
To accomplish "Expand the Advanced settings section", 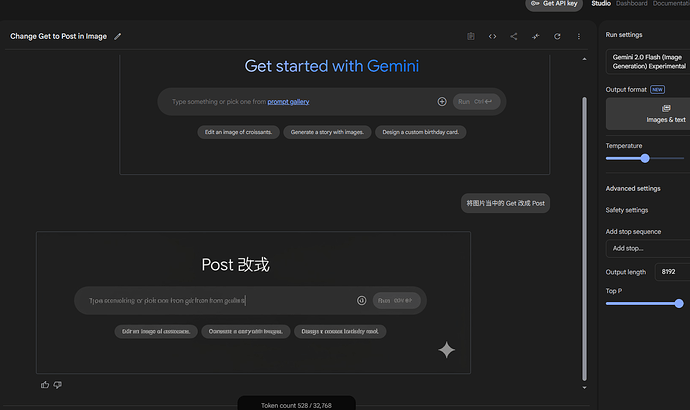I will click(x=633, y=188).
